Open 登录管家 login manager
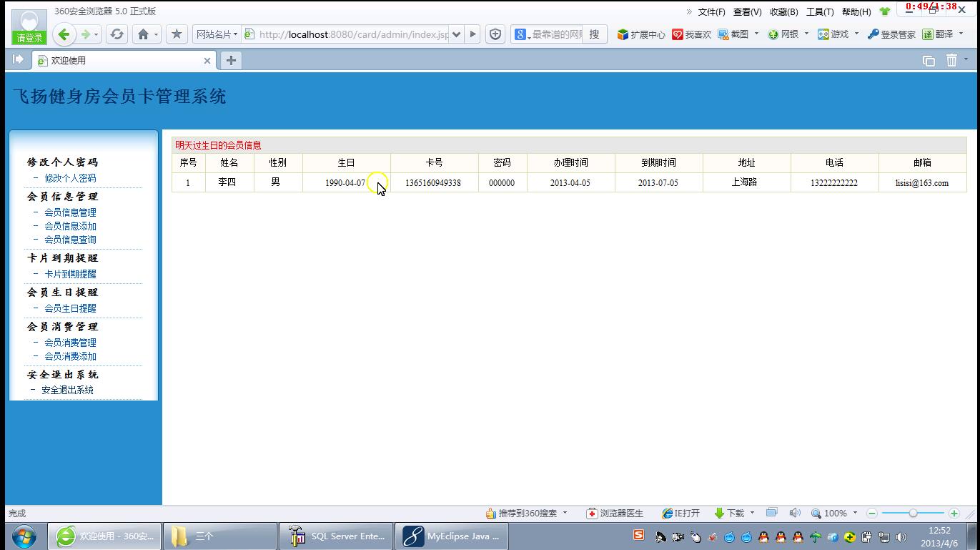Image resolution: width=980 pixels, height=550 pixels. tap(891, 34)
